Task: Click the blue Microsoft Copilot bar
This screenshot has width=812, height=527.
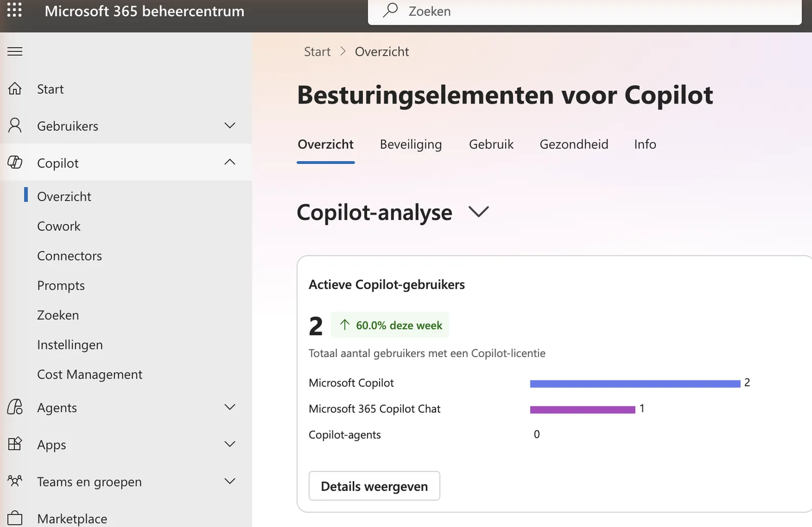Action: tap(635, 384)
